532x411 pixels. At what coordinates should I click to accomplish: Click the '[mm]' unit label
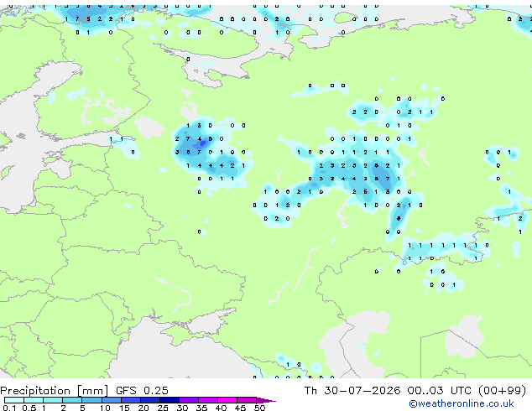click(92, 391)
